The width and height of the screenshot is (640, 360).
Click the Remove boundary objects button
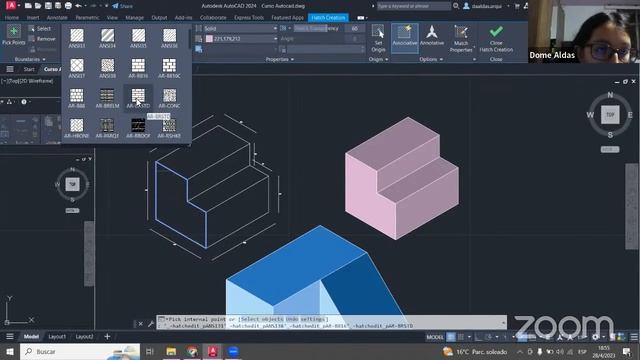click(x=42, y=39)
